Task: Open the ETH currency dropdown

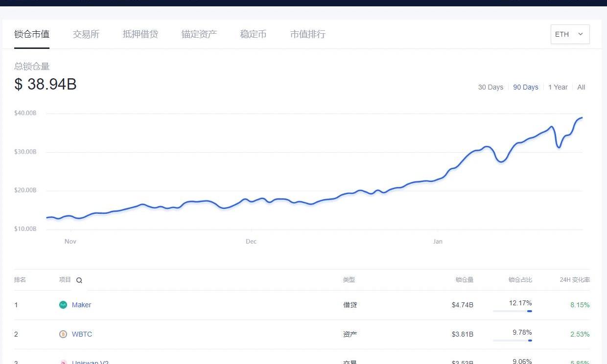Action: 570,34
